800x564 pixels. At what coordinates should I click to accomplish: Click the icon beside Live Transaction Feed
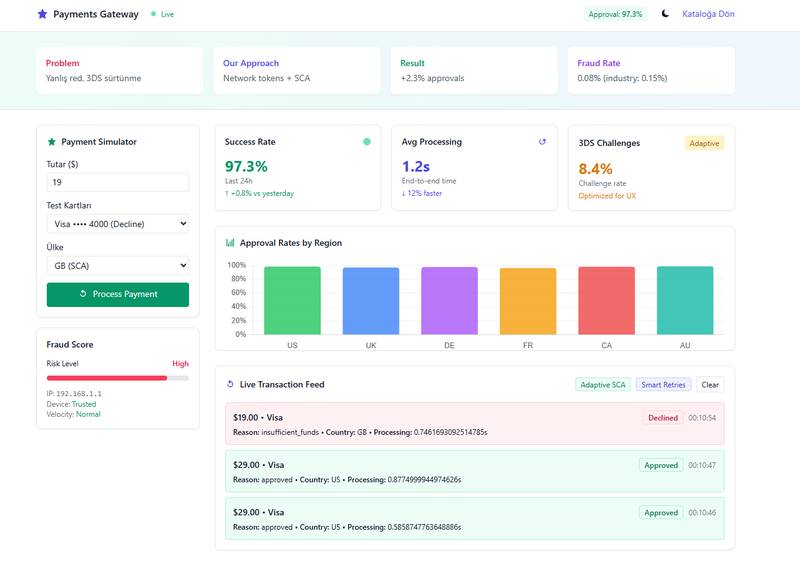point(230,384)
